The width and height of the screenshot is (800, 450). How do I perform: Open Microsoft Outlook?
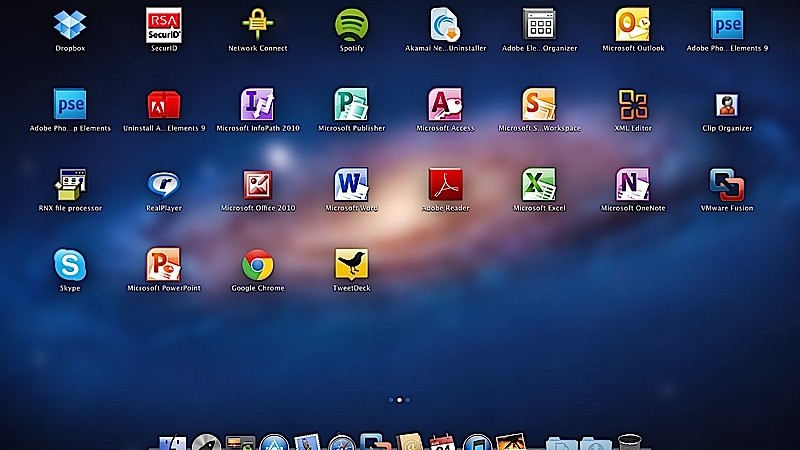tap(633, 24)
